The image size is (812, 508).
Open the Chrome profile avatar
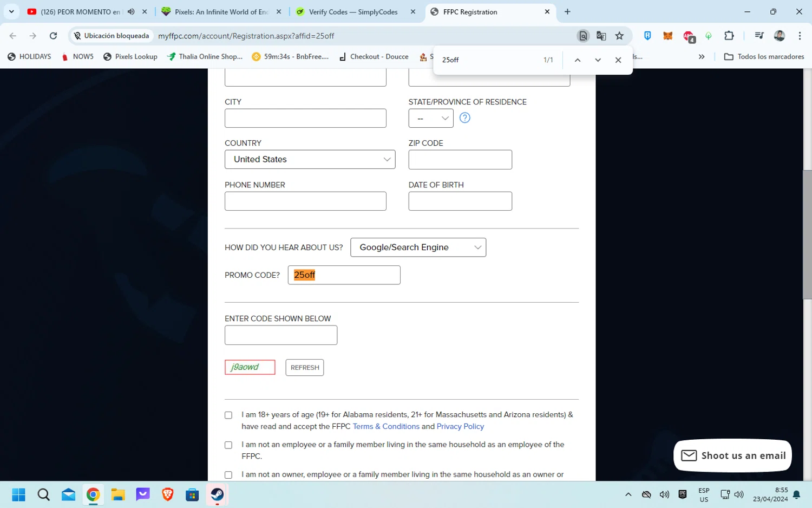[780, 36]
